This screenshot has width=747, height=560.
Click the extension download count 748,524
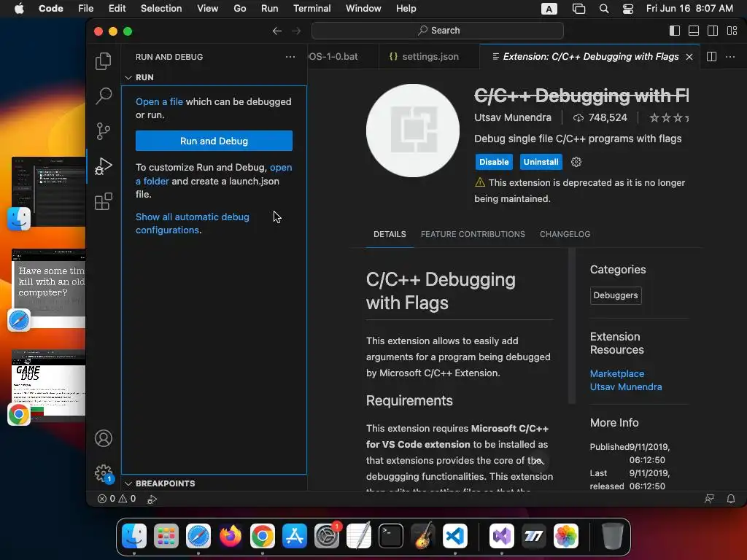tap(600, 117)
